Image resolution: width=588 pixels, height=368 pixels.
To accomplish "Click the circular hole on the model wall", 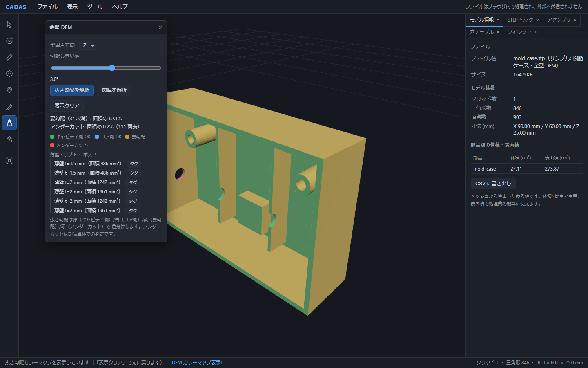I will point(180,174).
